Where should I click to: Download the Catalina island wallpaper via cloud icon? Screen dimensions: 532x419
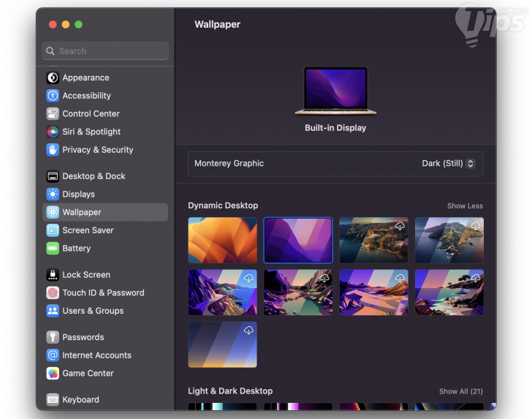(475, 226)
